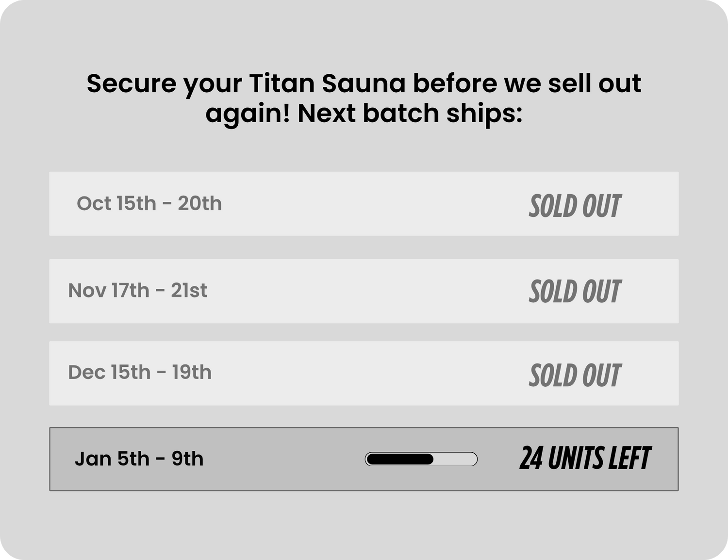
Task: Click the word "again!" in the headline
Action: (x=248, y=114)
